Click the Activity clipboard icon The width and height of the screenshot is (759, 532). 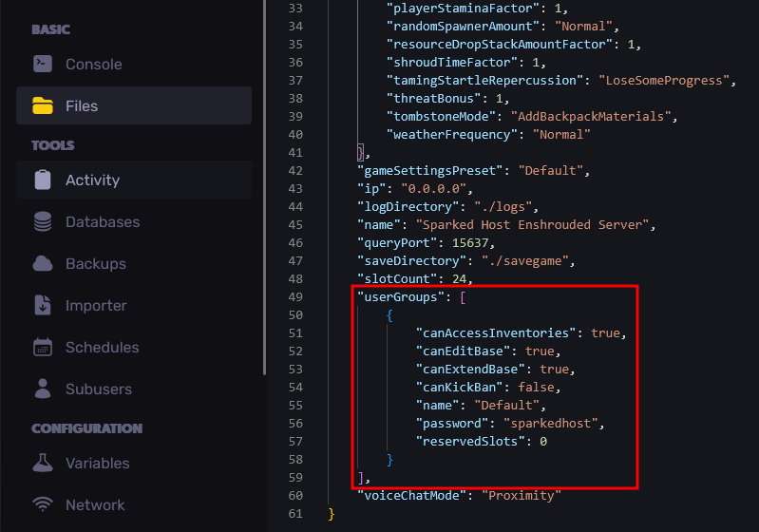43,180
